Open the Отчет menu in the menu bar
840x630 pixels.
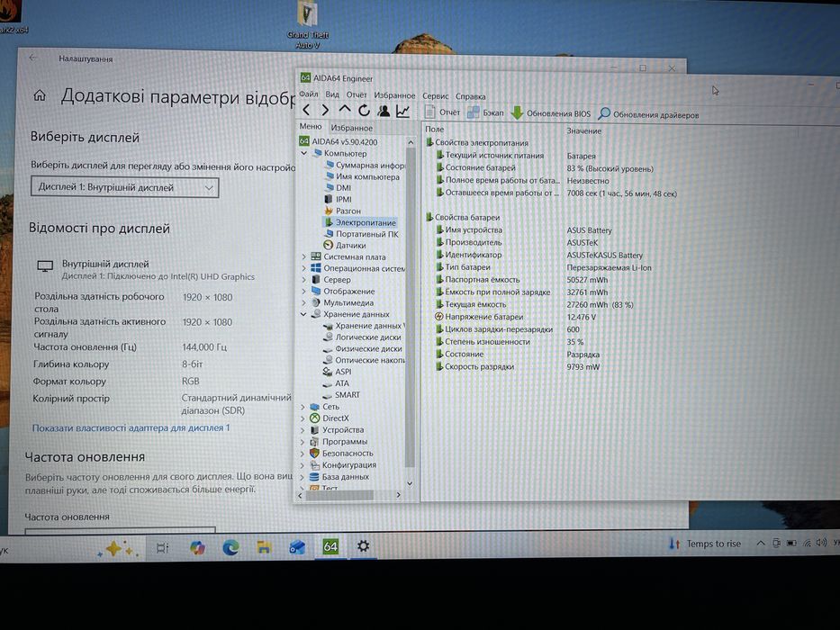click(x=357, y=94)
